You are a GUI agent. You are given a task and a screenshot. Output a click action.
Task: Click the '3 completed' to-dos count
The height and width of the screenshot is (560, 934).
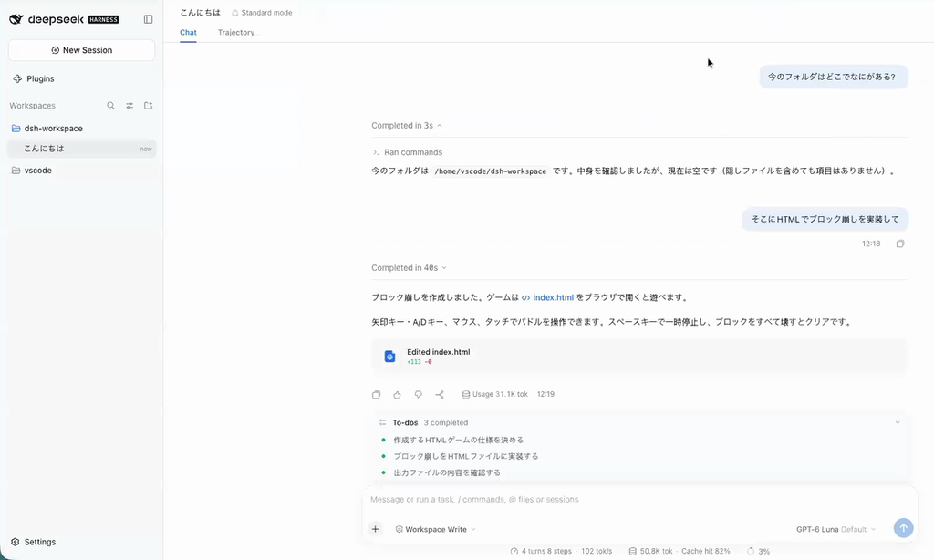click(x=445, y=422)
